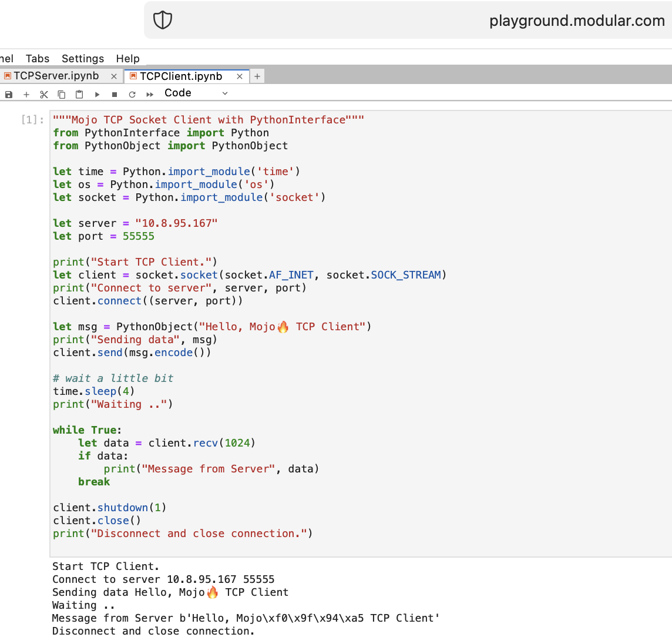This screenshot has width=672, height=644.
Task: Stop the kernel with the square icon
Action: pos(115,94)
